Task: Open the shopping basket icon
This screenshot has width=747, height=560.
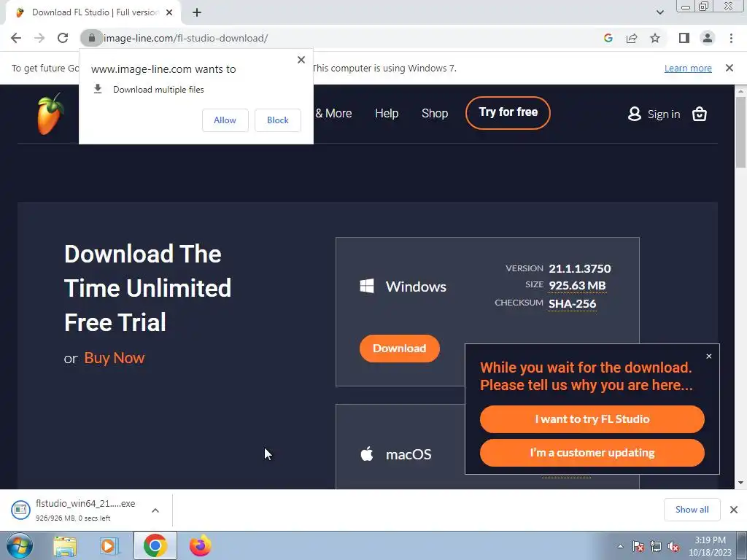Action: pyautogui.click(x=700, y=114)
